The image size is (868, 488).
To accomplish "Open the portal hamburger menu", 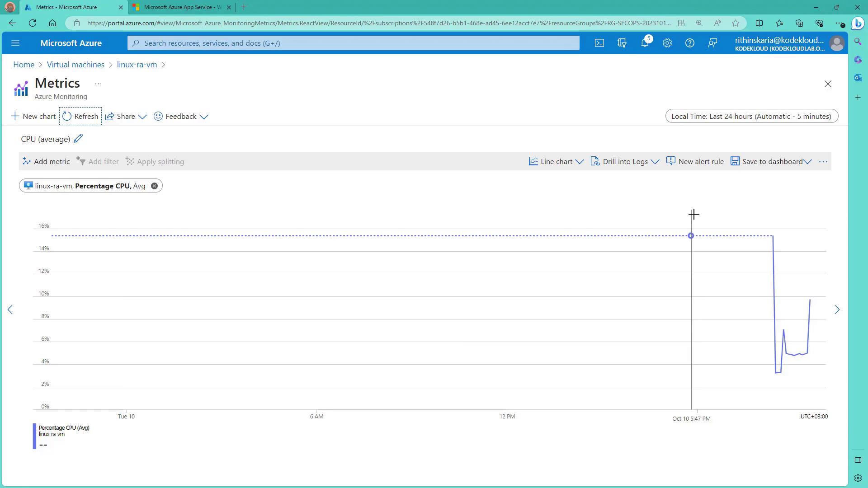I will pos(15,43).
